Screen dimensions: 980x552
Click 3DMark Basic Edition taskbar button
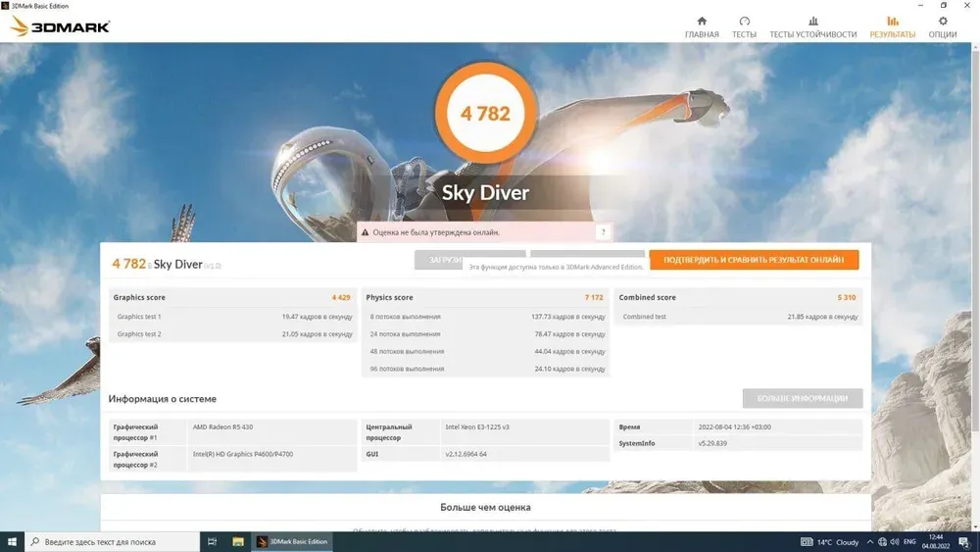coord(293,541)
